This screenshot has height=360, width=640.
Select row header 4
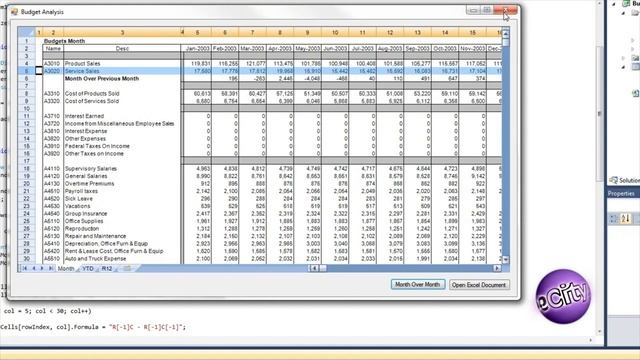(x=27, y=64)
